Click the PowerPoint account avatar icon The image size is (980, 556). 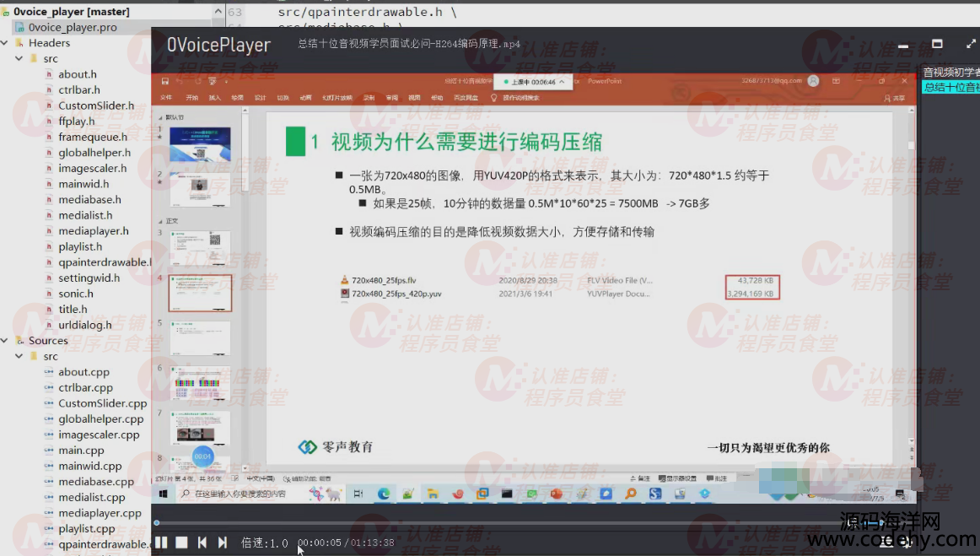click(x=813, y=81)
